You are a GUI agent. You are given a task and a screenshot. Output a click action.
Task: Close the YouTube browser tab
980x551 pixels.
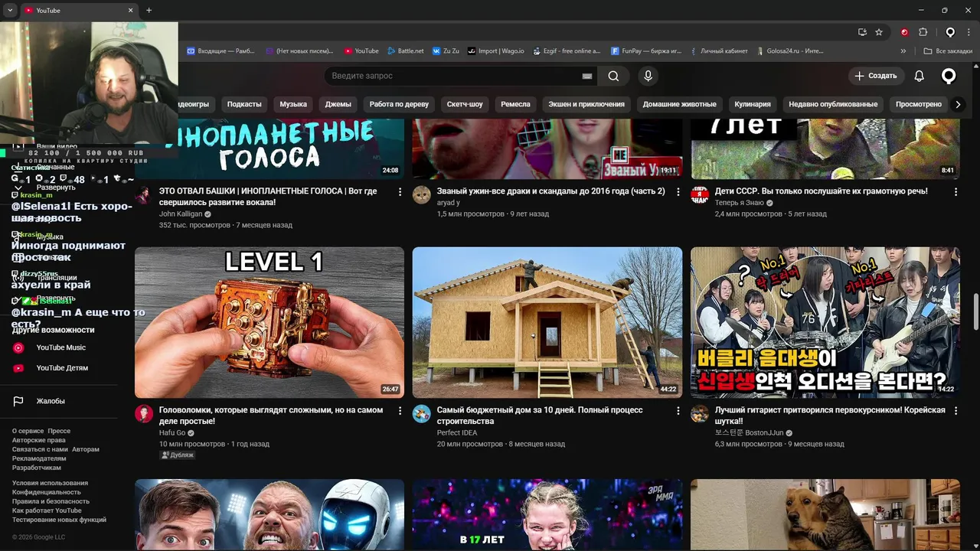pyautogui.click(x=130, y=10)
